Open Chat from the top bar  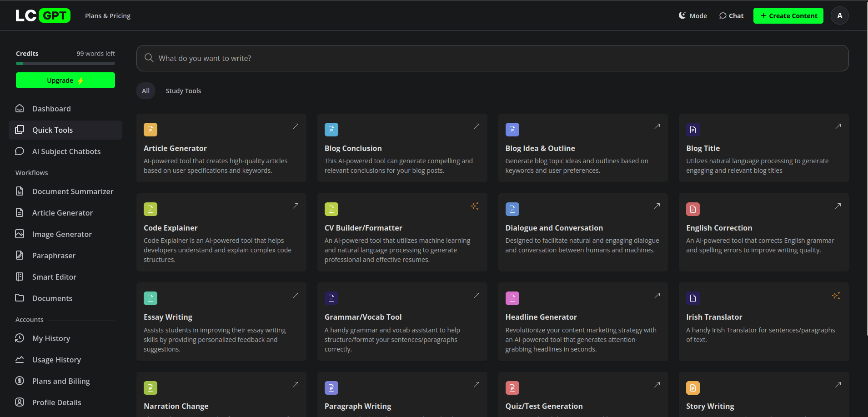click(731, 15)
